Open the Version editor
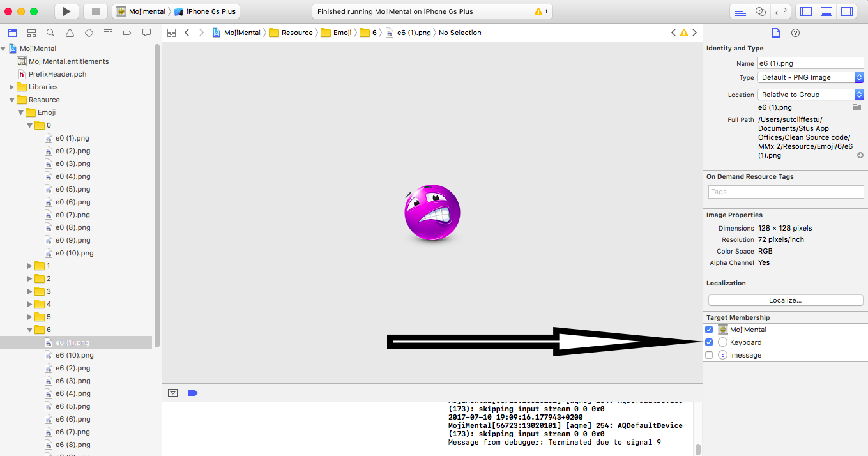 pos(780,11)
